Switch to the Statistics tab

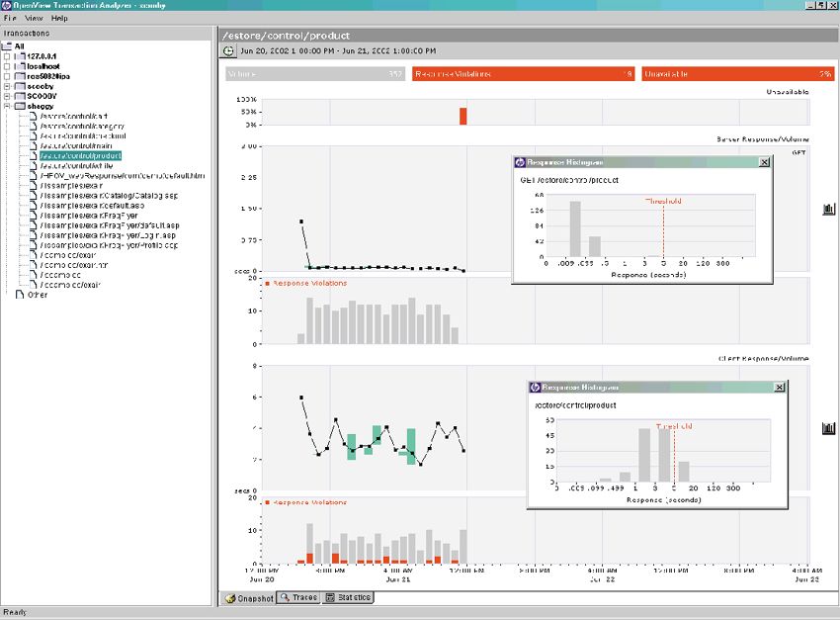pos(348,597)
